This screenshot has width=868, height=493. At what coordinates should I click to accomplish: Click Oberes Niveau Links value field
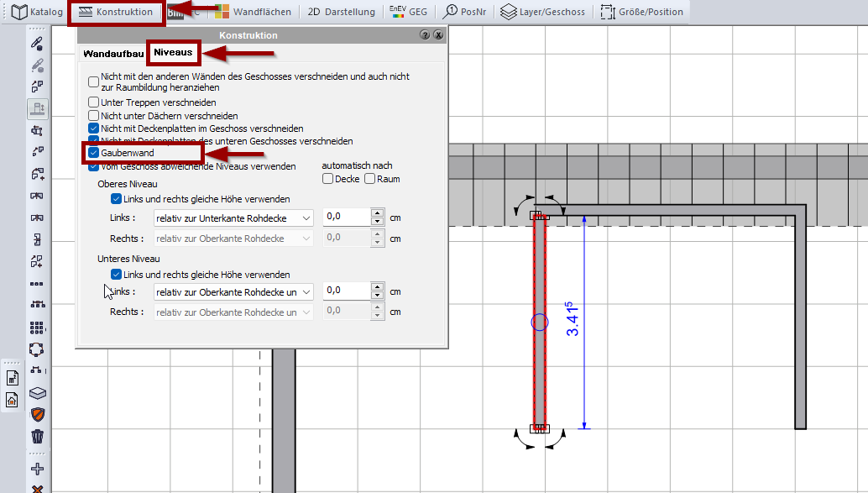point(346,217)
